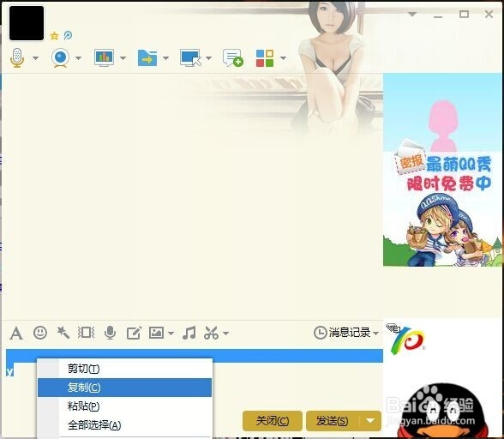This screenshot has height=439, width=504.
Task: Insert a picture into chat
Action: (x=156, y=333)
